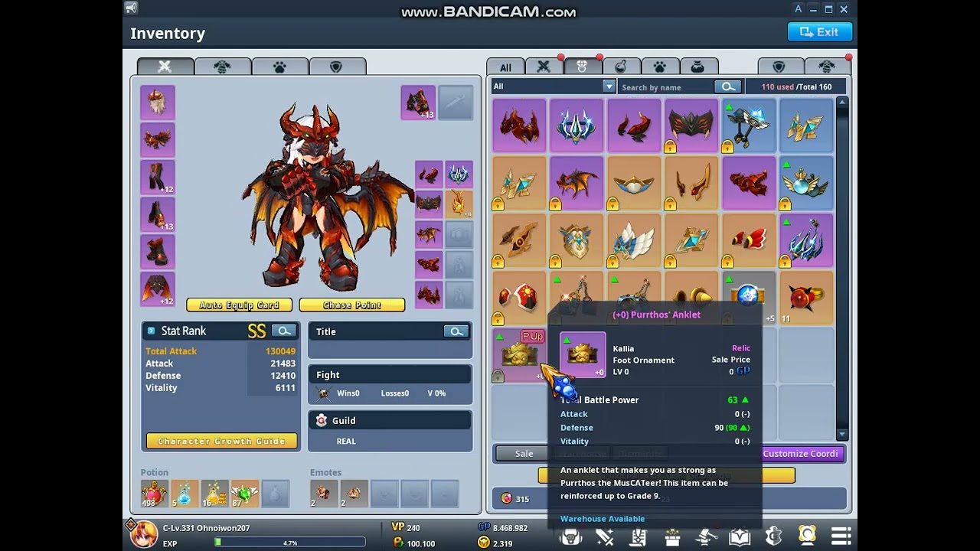980x551 pixels.
Task: Select the equipped cloak slot marked +12
Action: point(158,289)
